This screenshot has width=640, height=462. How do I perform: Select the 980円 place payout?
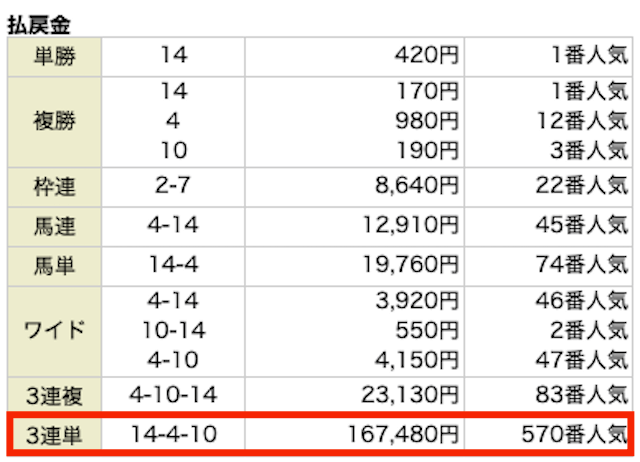[427, 121]
